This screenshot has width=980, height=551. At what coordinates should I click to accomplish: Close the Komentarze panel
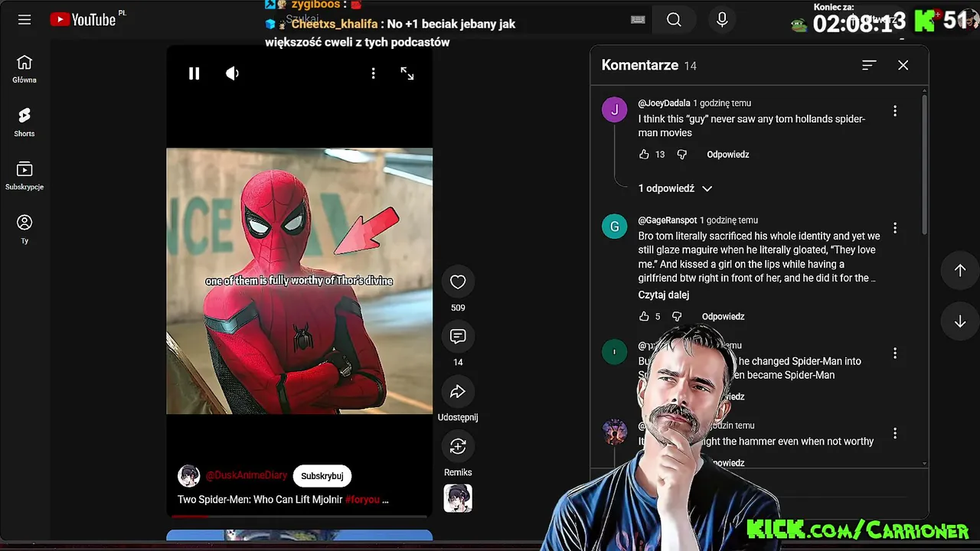click(x=903, y=66)
